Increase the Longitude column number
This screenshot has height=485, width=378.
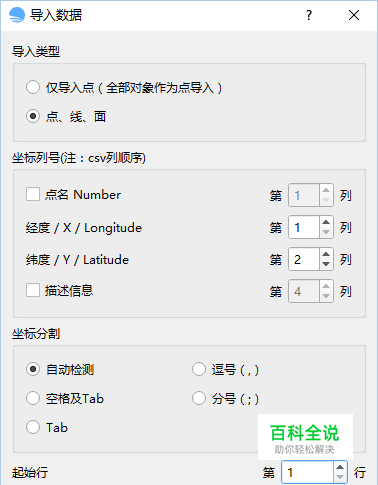click(x=326, y=222)
